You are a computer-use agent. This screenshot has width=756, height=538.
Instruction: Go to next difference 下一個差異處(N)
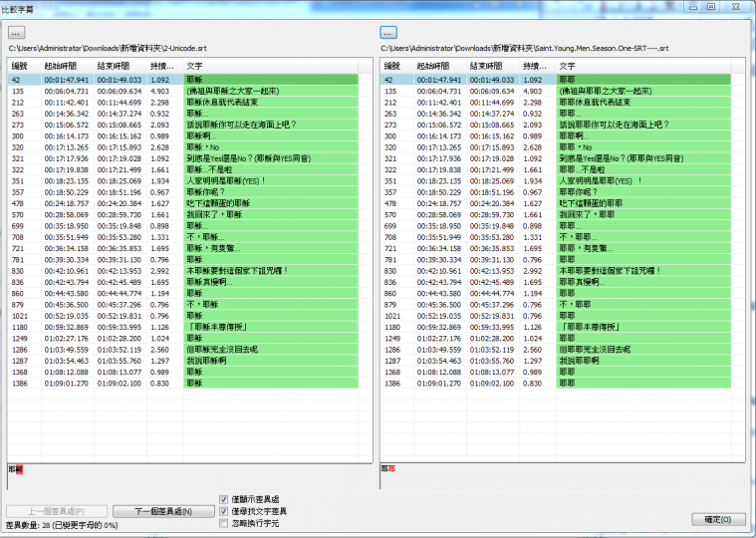click(x=163, y=511)
